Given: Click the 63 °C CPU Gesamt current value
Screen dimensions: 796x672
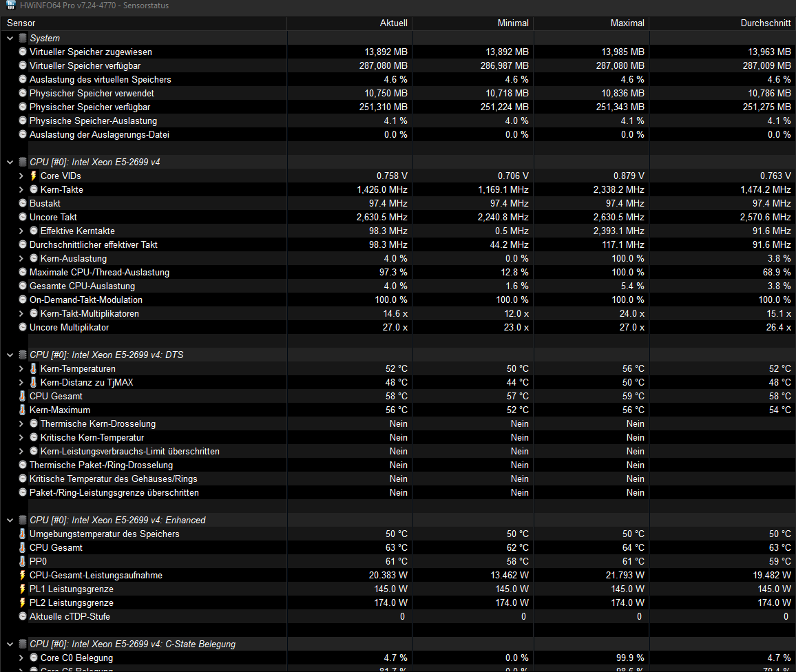Looking at the screenshot, I should [397, 547].
